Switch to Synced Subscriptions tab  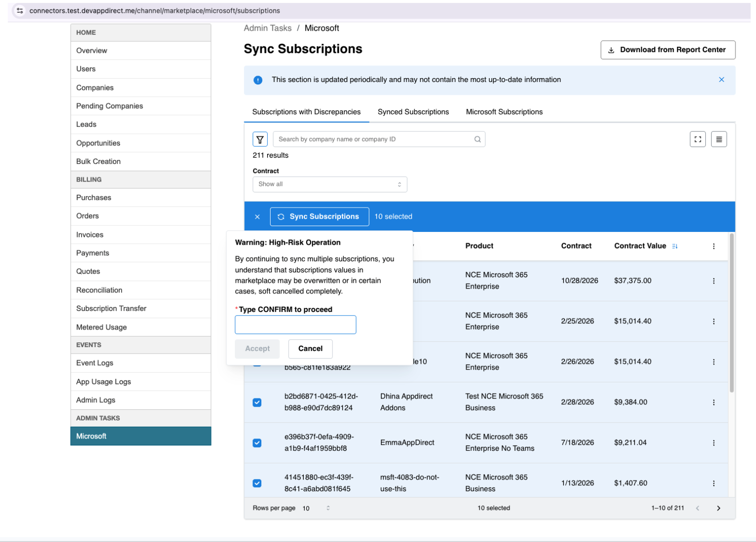point(413,112)
